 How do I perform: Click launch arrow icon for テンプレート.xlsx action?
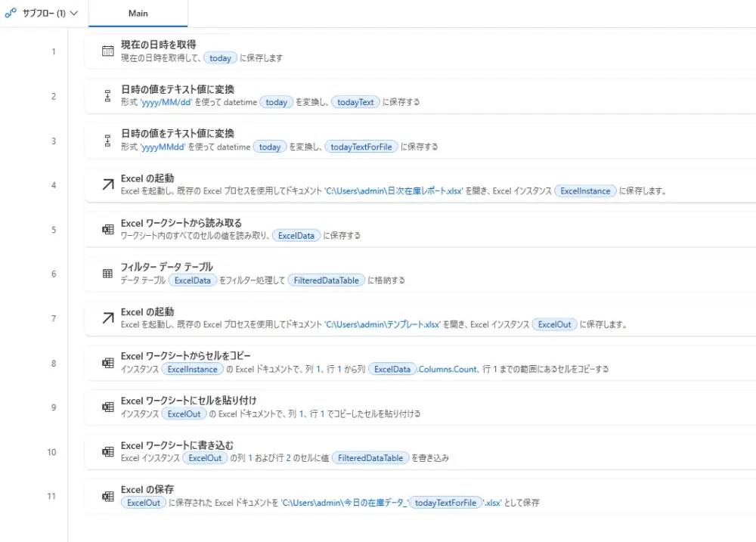coord(107,318)
